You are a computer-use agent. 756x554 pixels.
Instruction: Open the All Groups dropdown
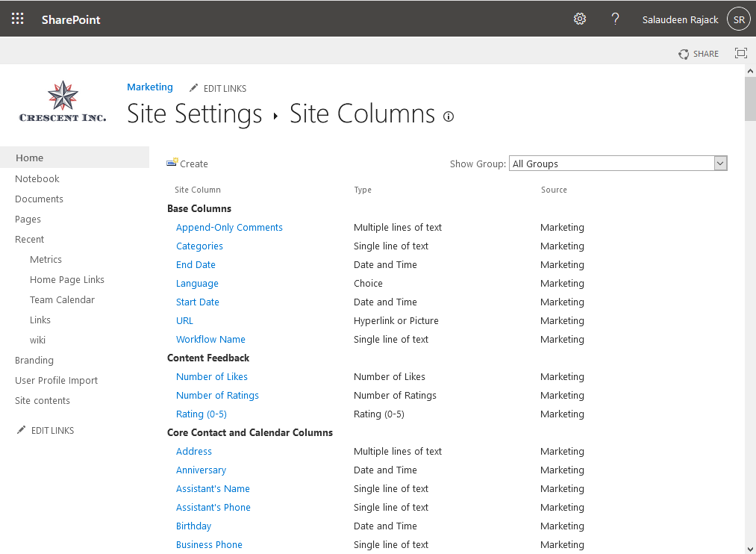pos(720,163)
